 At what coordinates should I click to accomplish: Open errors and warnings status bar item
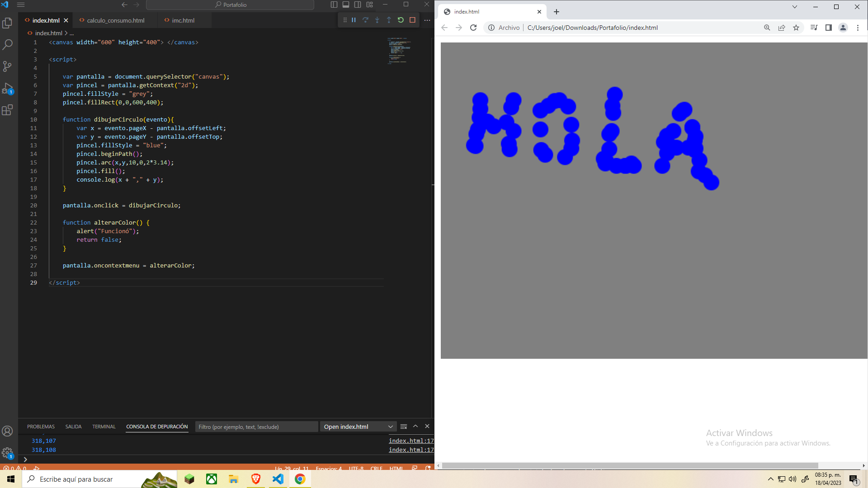(x=15, y=468)
